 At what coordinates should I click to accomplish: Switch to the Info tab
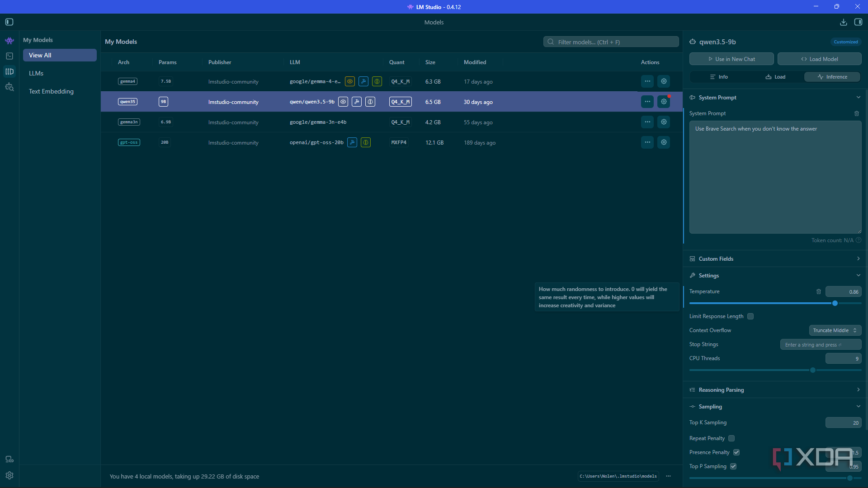coord(719,77)
